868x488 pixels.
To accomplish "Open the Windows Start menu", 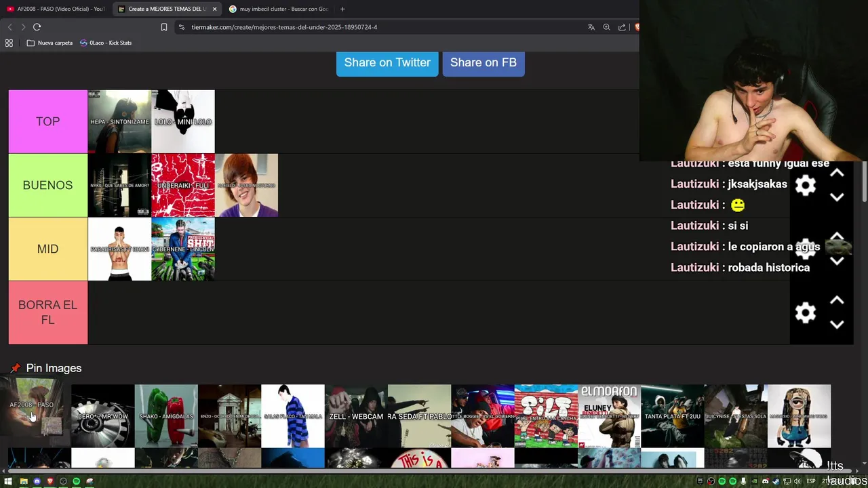I will coord(9,481).
